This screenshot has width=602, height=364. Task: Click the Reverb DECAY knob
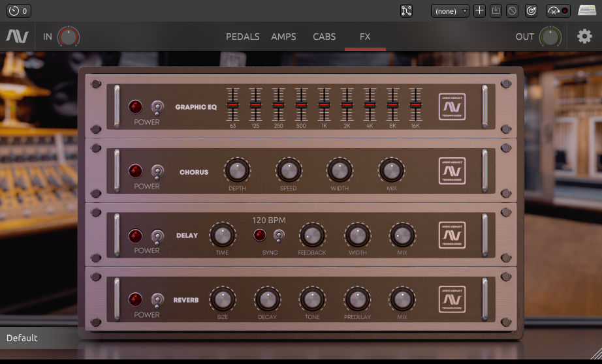(267, 299)
